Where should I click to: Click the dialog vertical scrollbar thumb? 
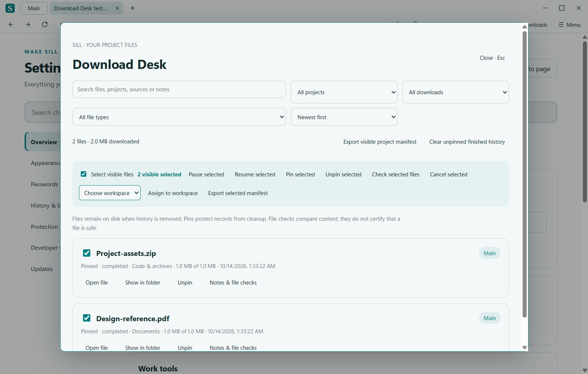[525, 174]
